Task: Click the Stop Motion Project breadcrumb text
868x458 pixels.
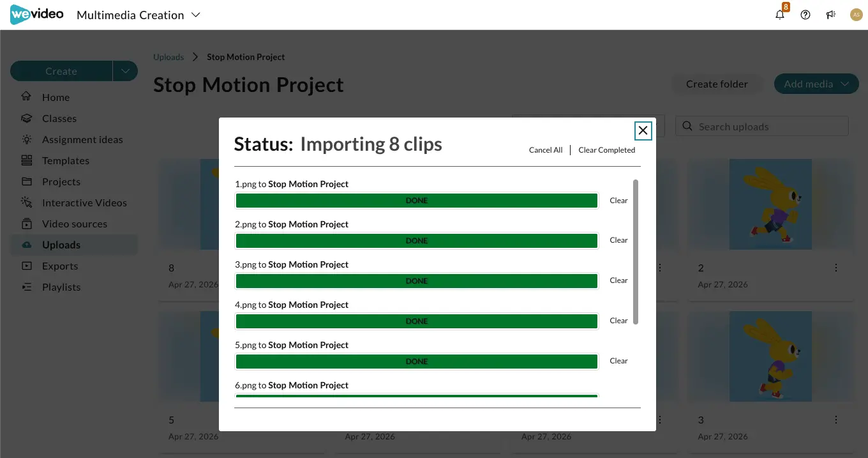Action: (x=246, y=57)
